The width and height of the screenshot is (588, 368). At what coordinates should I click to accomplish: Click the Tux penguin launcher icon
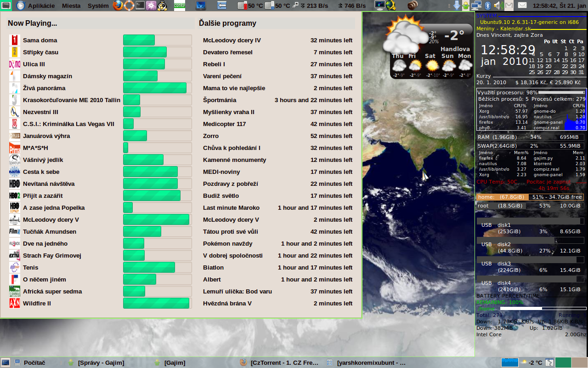[x=162, y=6]
